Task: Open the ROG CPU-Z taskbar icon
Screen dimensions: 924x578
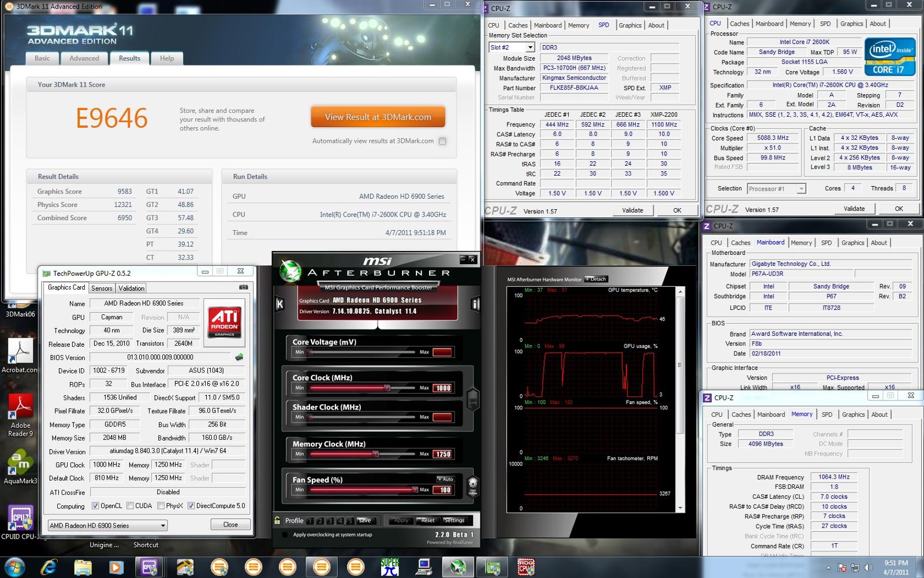Action: (x=526, y=567)
